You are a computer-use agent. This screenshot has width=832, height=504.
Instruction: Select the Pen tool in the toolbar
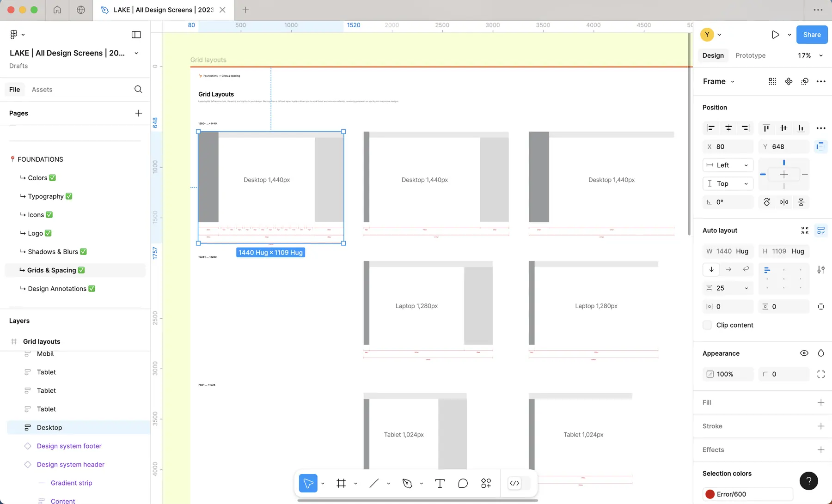(x=407, y=483)
